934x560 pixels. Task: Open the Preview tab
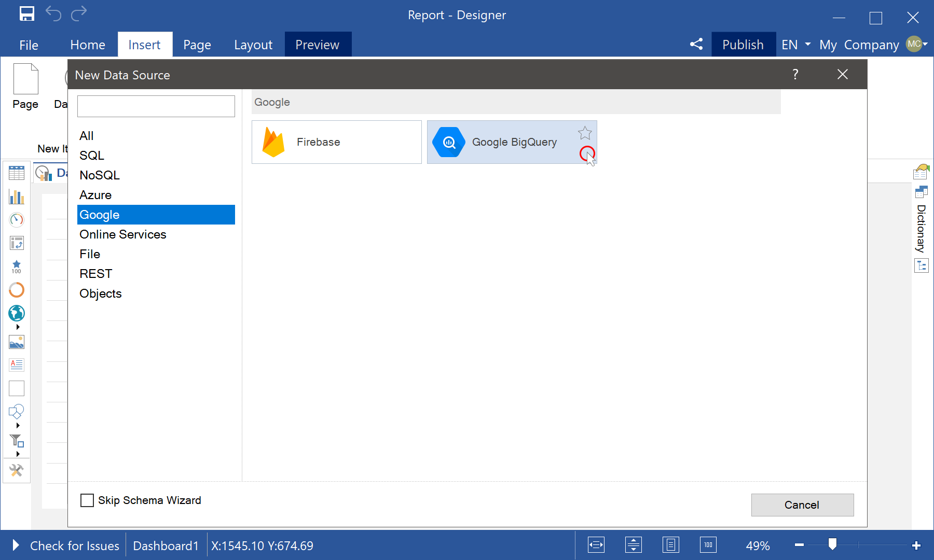318,45
